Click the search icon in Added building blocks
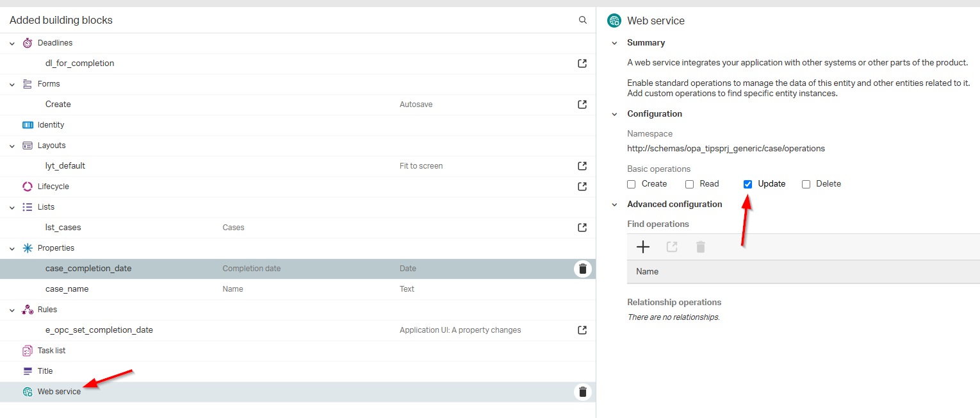 pyautogui.click(x=583, y=20)
